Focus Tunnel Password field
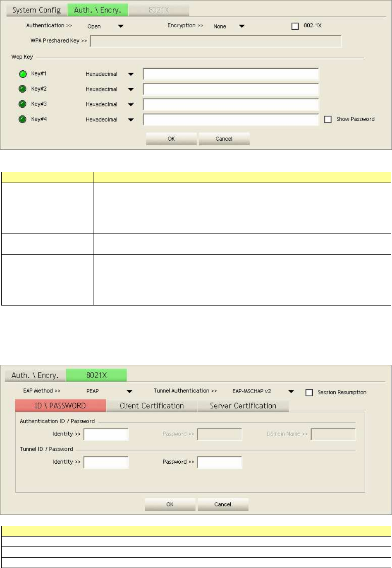This screenshot has height=568, width=392. point(220,462)
